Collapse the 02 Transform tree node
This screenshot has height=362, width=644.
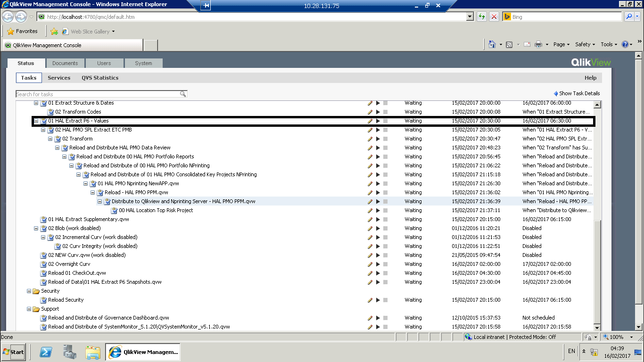pyautogui.click(x=50, y=139)
